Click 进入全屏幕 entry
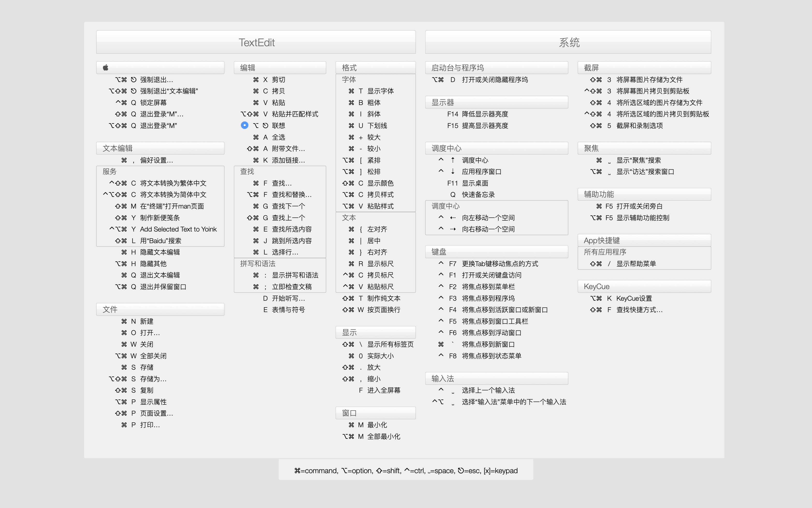Image resolution: width=812 pixels, height=508 pixels. pos(379,390)
